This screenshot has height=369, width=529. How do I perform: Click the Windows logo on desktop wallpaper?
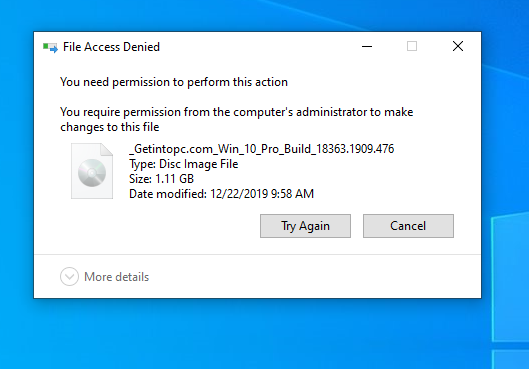(x=510, y=290)
